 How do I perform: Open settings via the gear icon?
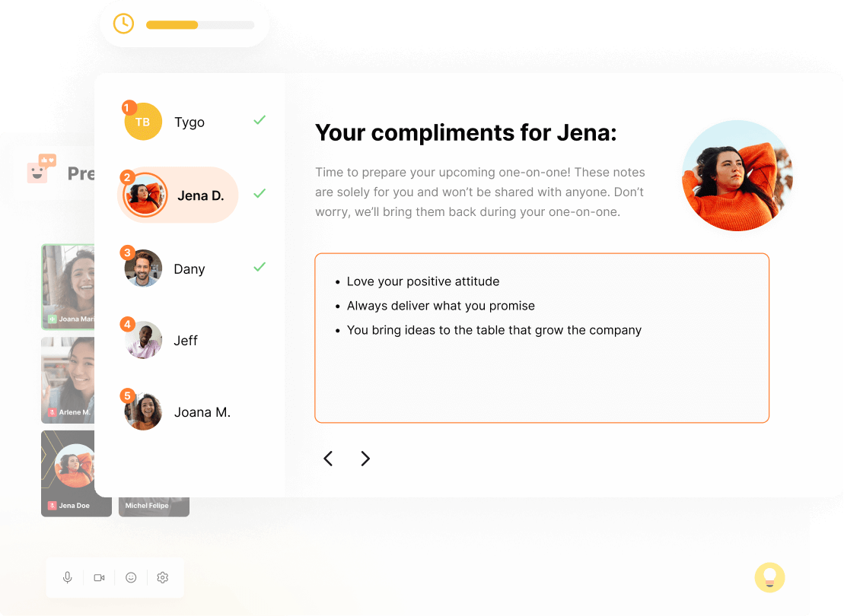tap(163, 577)
